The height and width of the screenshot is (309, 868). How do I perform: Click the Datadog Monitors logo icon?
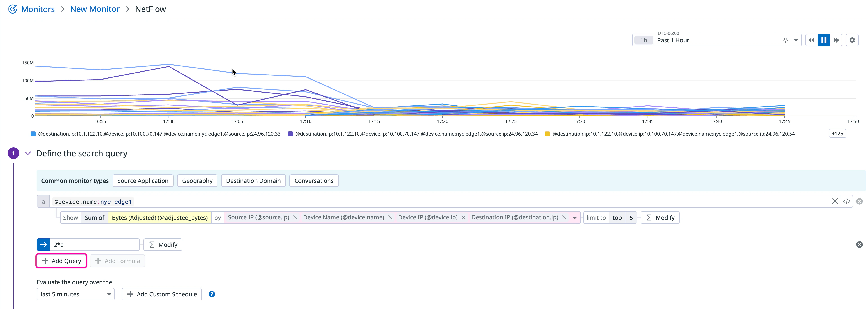[12, 9]
